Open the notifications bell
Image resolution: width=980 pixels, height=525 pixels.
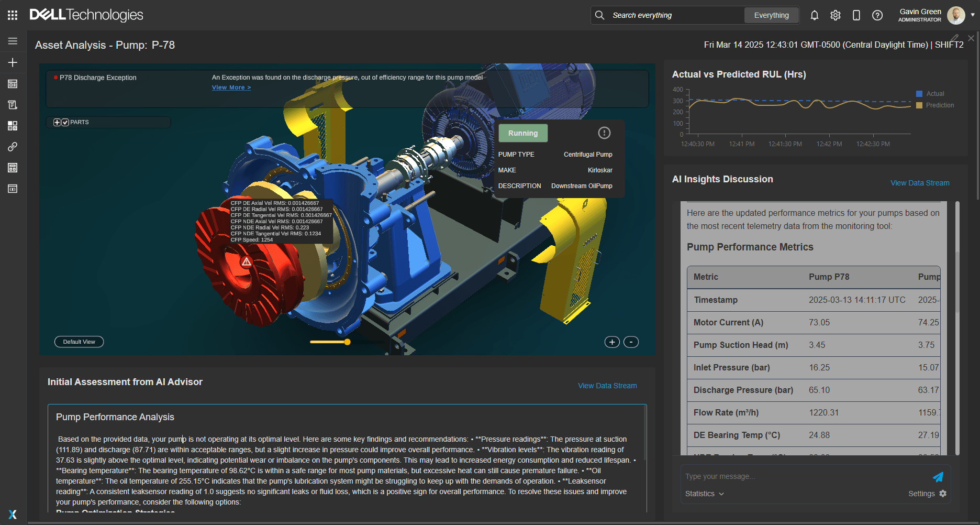coord(814,15)
